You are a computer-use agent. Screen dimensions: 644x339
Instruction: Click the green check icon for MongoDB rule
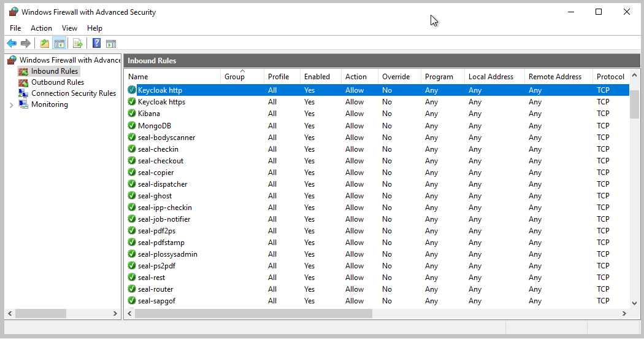(x=132, y=125)
